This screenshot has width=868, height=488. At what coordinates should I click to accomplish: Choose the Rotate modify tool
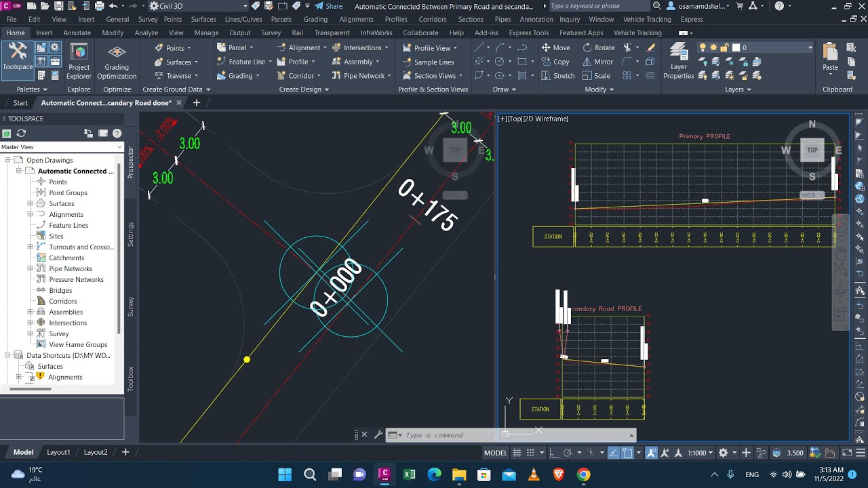pyautogui.click(x=599, y=47)
